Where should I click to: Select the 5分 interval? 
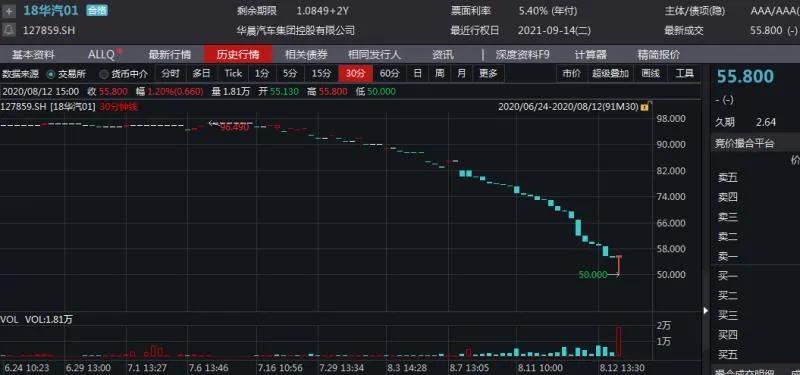(x=290, y=73)
